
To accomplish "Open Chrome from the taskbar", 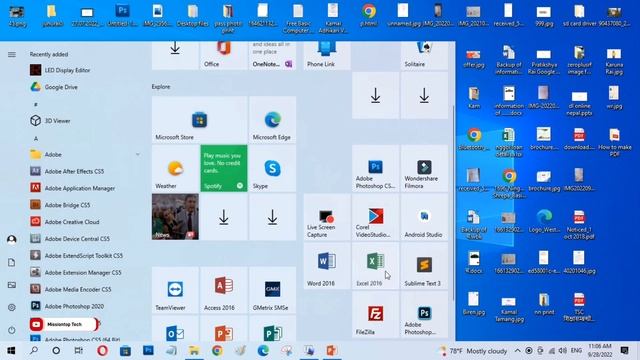I will tap(217, 351).
